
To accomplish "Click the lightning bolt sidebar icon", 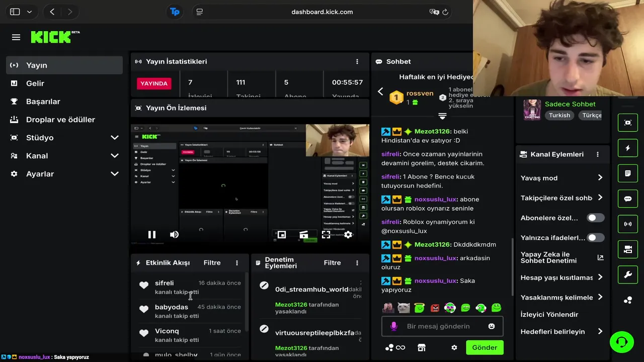I will (628, 148).
